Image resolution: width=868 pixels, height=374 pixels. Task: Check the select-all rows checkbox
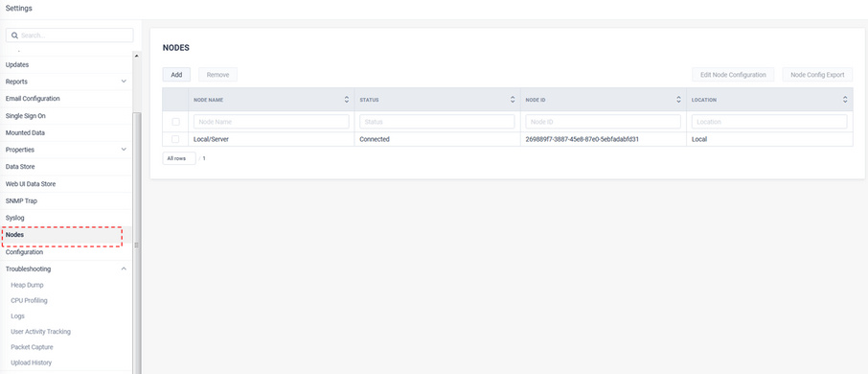(x=175, y=122)
